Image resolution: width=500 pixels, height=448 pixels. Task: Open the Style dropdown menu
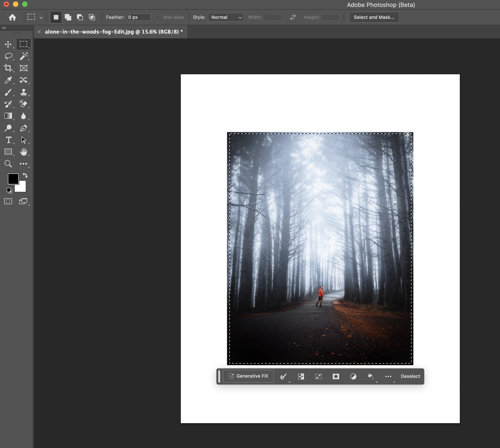224,17
